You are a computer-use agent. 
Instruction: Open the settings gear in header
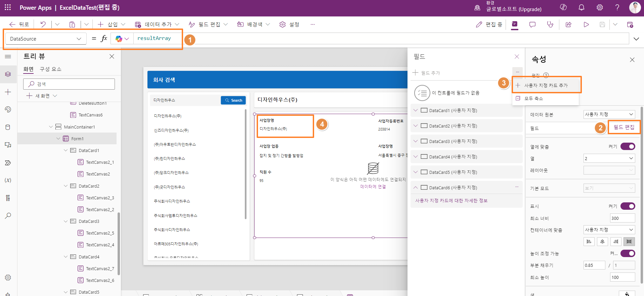[x=600, y=7]
